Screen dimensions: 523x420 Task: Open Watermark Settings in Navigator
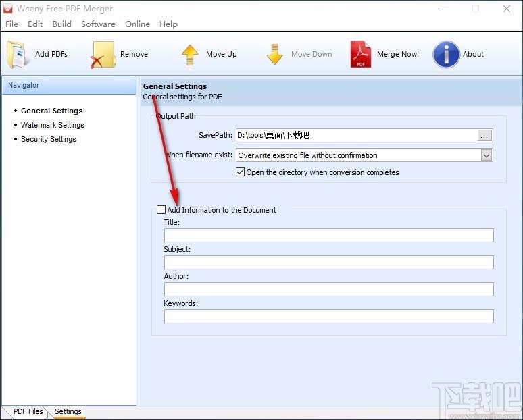(x=52, y=125)
